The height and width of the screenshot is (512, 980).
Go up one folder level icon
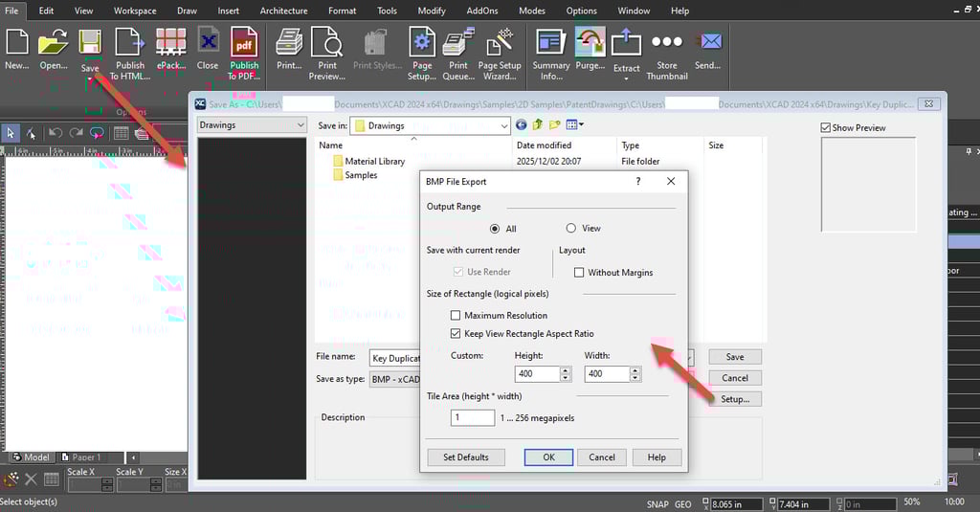pyautogui.click(x=538, y=125)
